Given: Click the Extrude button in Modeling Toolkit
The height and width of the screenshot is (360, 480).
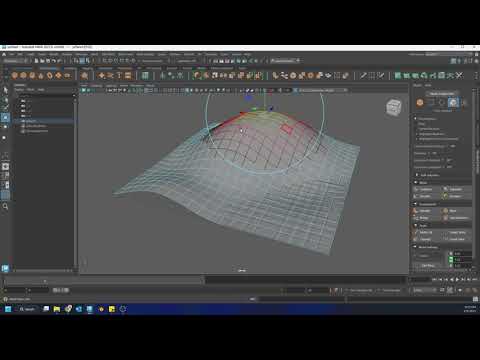Looking at the screenshot, I should tap(425, 211).
